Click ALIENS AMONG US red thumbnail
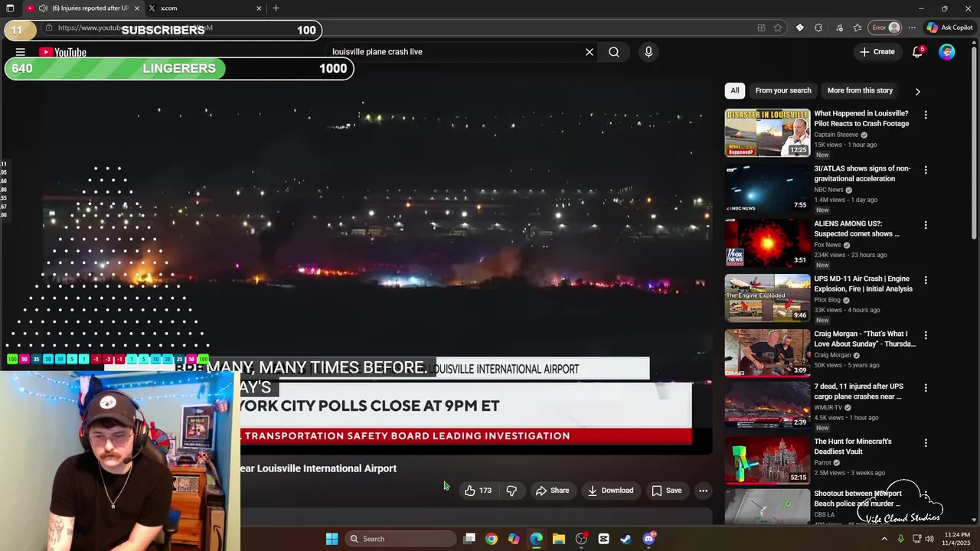The width and height of the screenshot is (980, 551). (x=767, y=243)
